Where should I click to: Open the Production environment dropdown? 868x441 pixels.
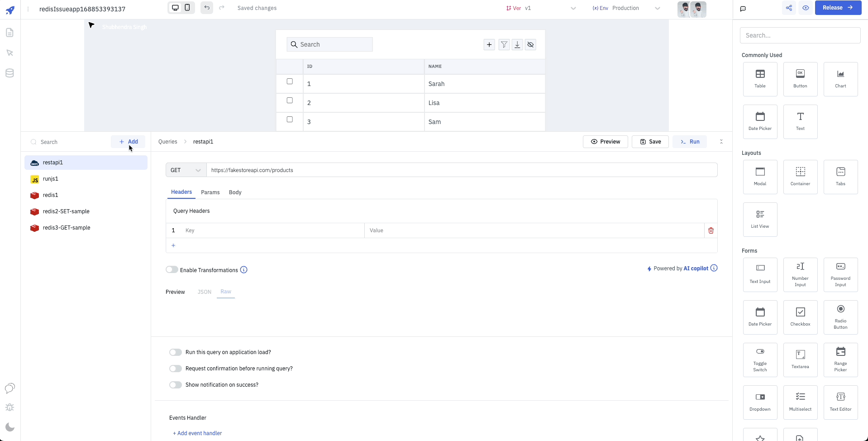click(657, 8)
